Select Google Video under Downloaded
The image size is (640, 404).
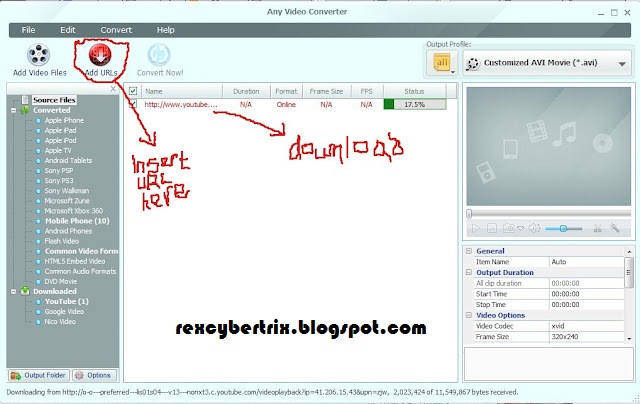[x=64, y=312]
